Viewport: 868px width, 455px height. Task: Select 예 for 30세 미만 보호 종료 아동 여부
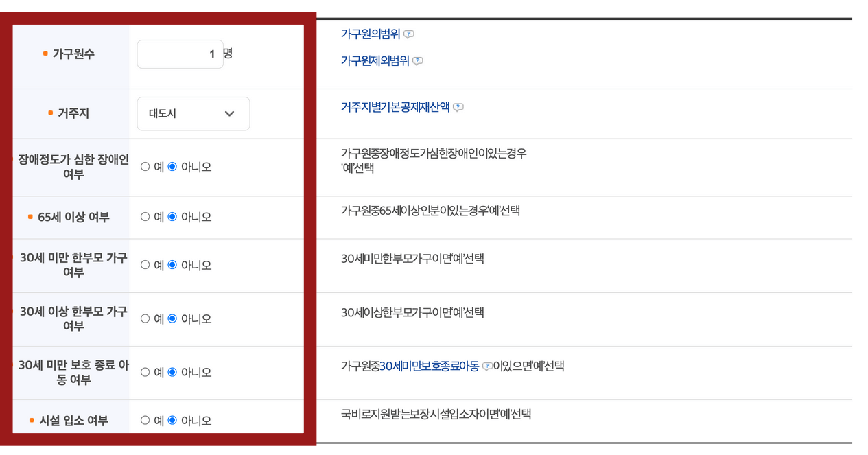(x=145, y=372)
